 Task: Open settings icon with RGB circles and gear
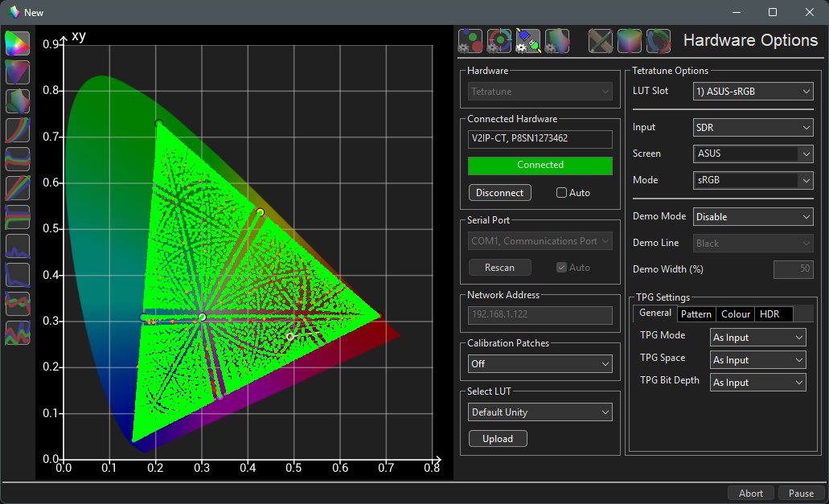[x=470, y=41]
